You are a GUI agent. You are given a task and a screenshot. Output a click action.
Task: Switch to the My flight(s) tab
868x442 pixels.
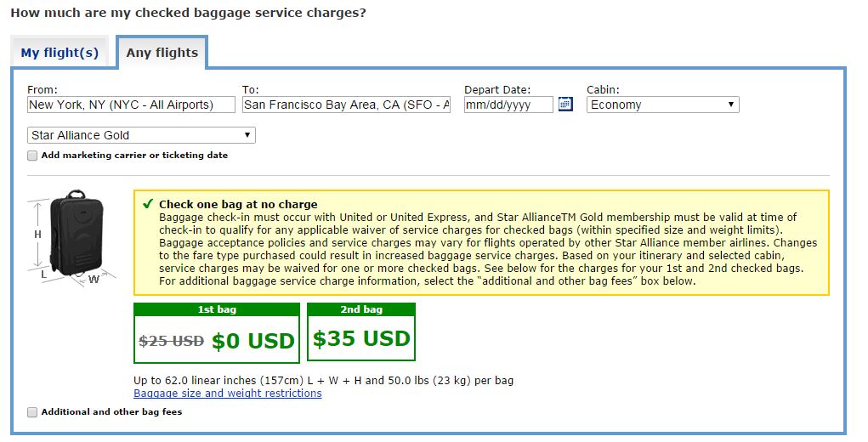(x=60, y=53)
